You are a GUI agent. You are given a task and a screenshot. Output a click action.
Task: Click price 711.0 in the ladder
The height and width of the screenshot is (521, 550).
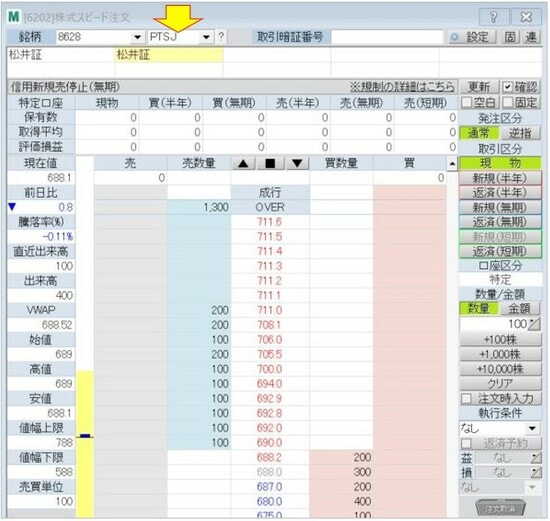[x=270, y=310]
